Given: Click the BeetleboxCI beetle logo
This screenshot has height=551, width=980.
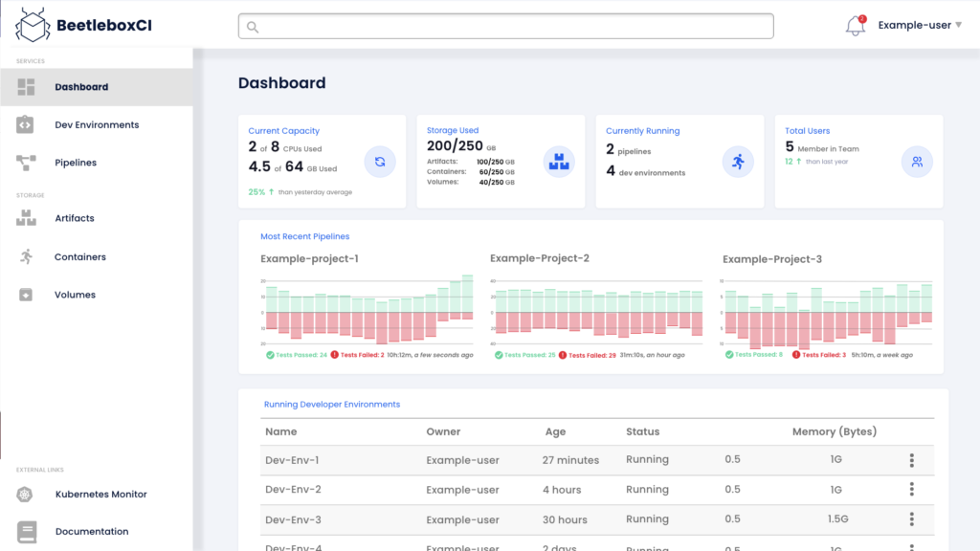Looking at the screenshot, I should coord(33,25).
